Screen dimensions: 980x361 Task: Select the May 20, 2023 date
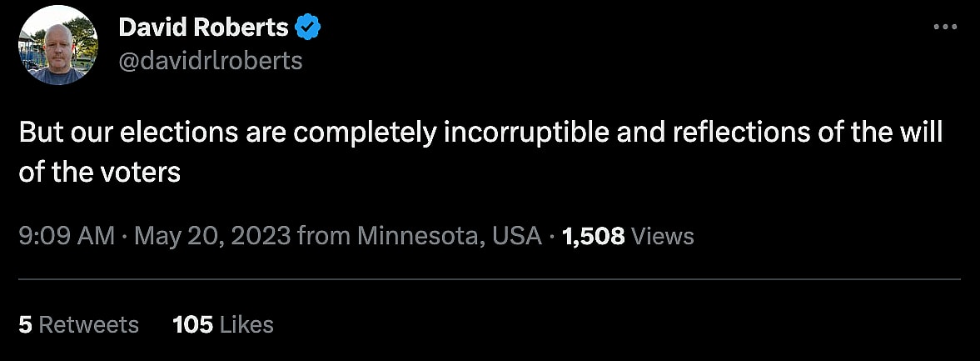(x=212, y=236)
